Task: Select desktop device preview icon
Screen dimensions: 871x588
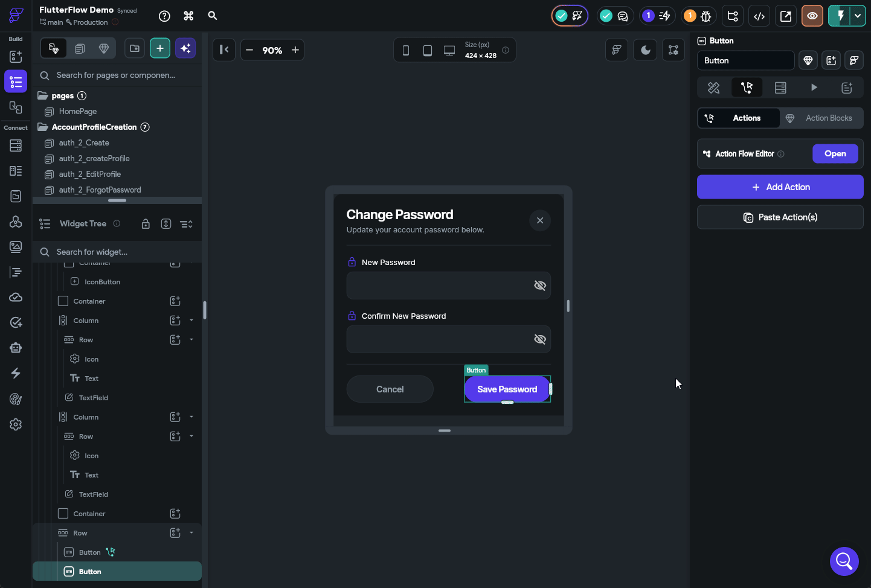Action: (449, 51)
